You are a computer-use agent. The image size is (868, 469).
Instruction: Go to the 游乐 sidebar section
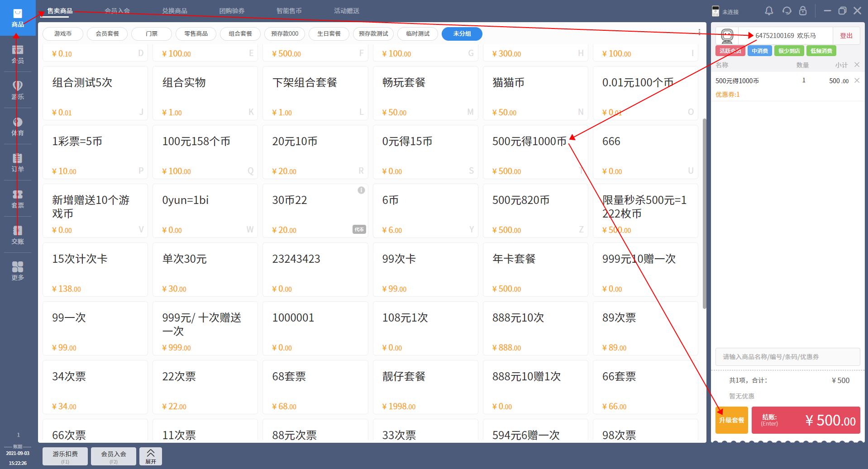tap(18, 90)
